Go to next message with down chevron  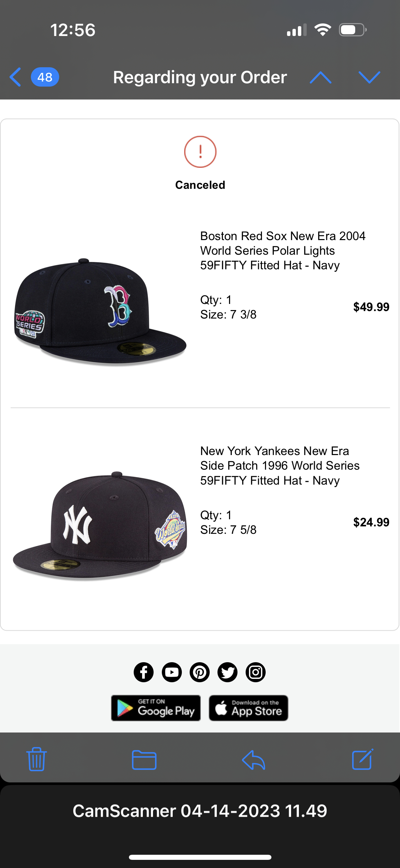[x=369, y=77]
